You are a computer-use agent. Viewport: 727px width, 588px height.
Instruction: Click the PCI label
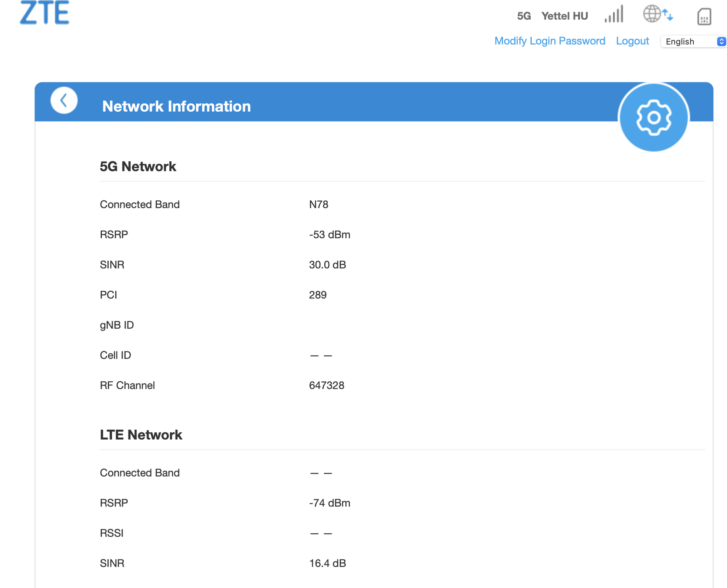(x=108, y=295)
